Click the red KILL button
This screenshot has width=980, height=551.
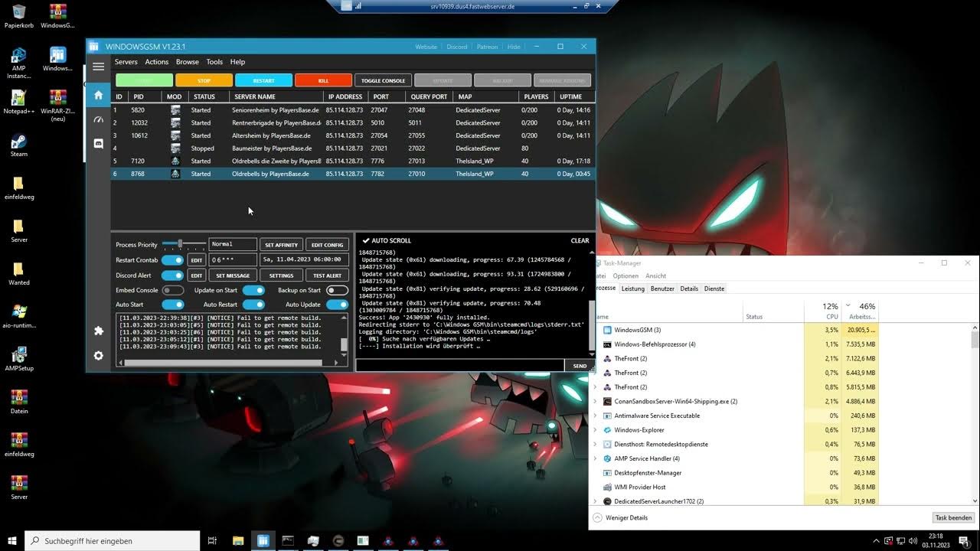pyautogui.click(x=323, y=80)
